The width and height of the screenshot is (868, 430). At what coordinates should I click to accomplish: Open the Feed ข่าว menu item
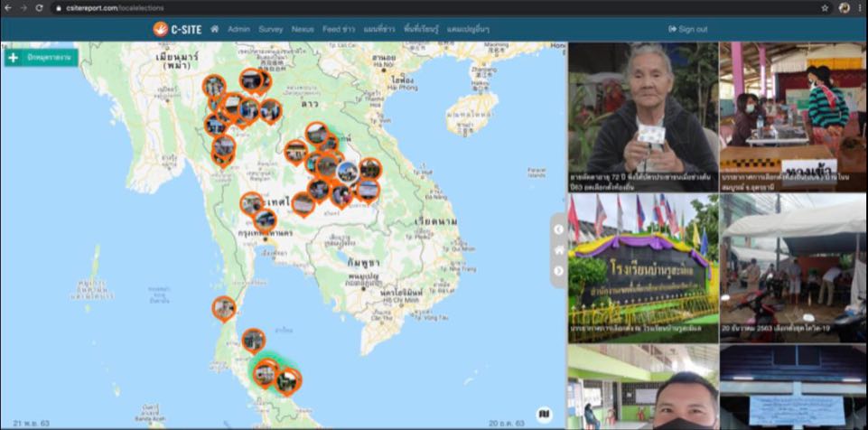coord(339,29)
